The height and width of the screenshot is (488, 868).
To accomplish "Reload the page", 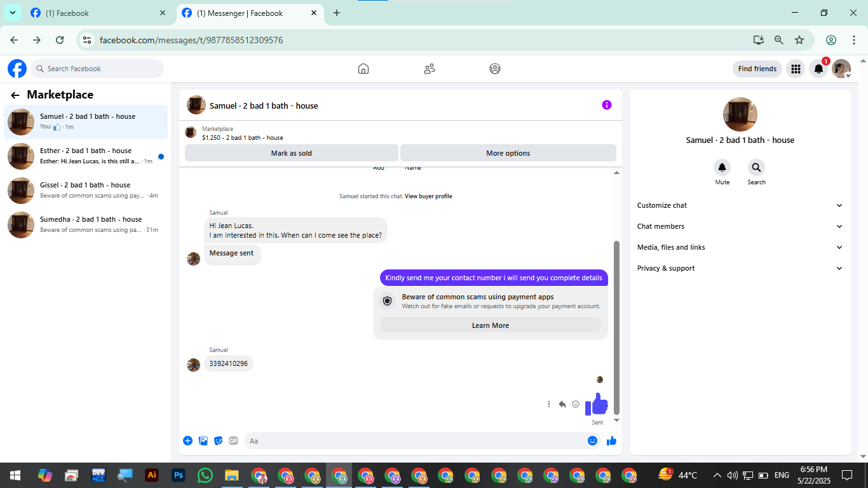I will pyautogui.click(x=60, y=40).
